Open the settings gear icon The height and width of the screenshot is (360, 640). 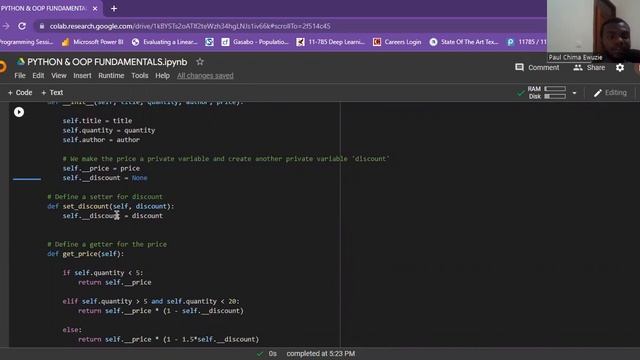click(620, 68)
